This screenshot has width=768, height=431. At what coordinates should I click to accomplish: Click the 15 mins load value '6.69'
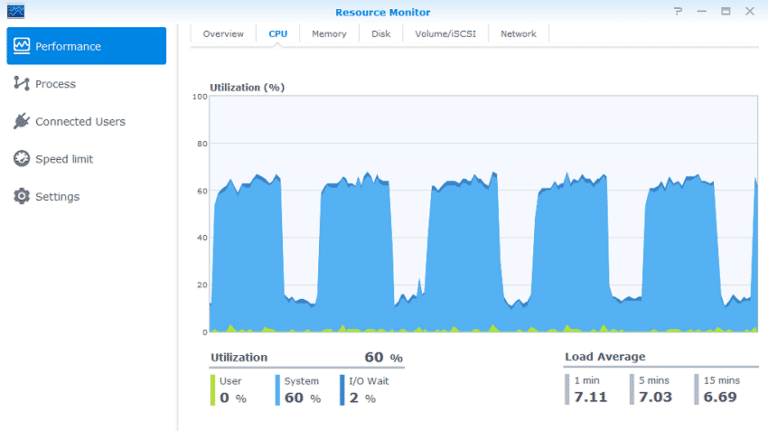[720, 397]
